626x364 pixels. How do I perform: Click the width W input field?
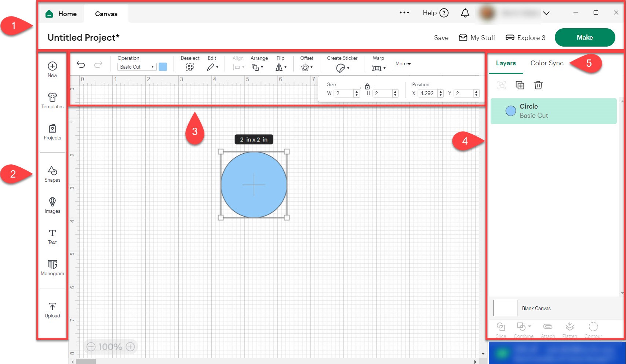coord(343,93)
